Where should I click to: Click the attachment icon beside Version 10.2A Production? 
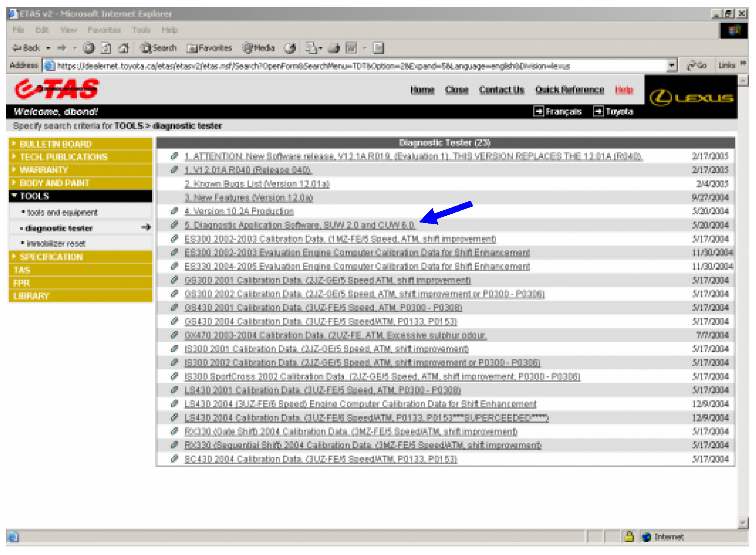click(x=174, y=211)
